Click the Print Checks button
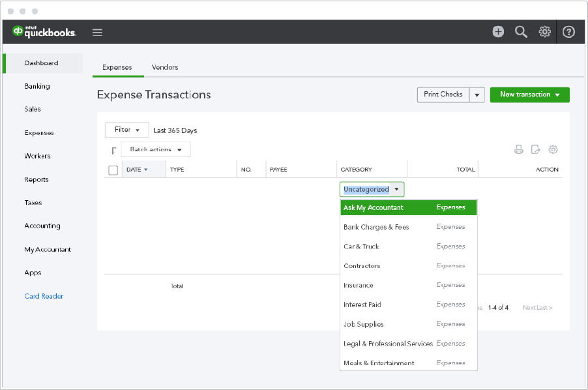Image resolution: width=588 pixels, height=390 pixels. [443, 95]
